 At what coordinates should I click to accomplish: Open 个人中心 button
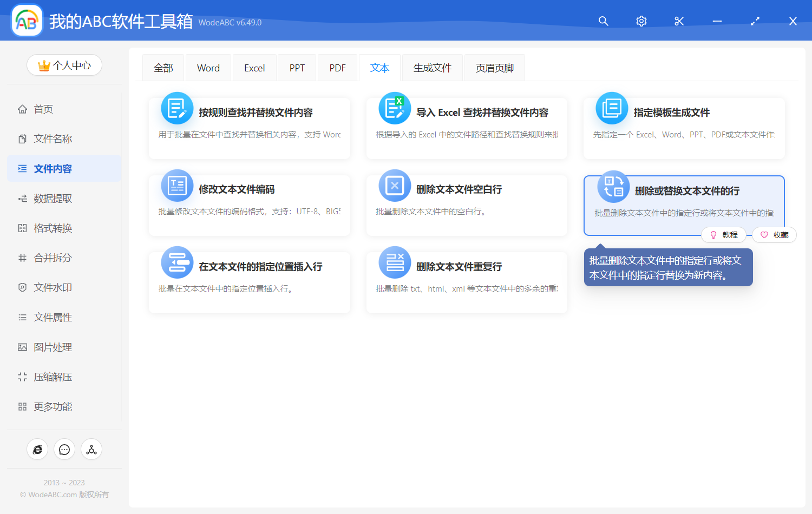tap(64, 65)
